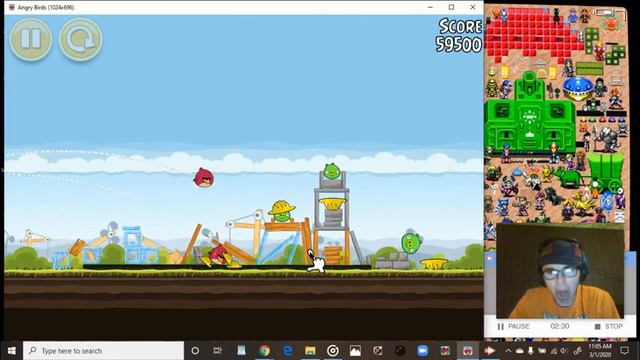Click the white pointing glove on the ground
Viewport: 640px width, 360px height.
coord(316,262)
